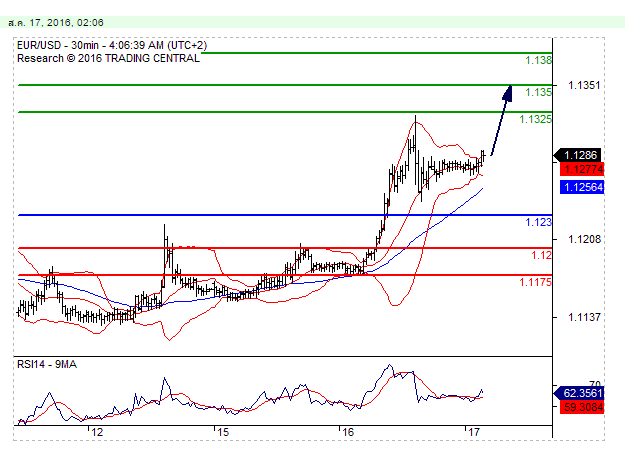Click the blue 1.12564 moving average tag
This screenshot has height=464, width=625.
point(582,187)
